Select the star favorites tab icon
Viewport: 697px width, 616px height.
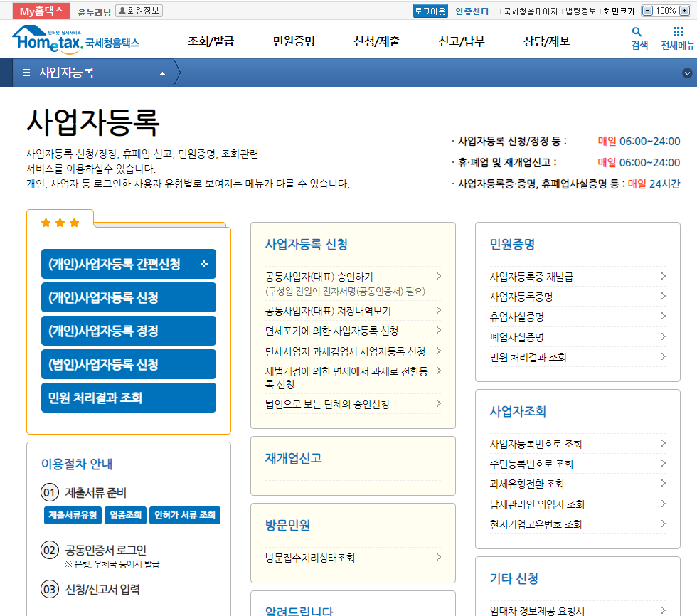[60, 222]
